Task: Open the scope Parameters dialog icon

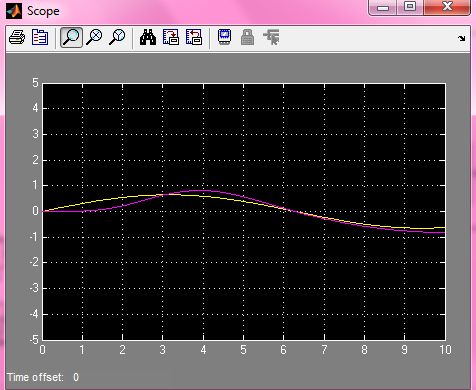Action: tap(40, 37)
